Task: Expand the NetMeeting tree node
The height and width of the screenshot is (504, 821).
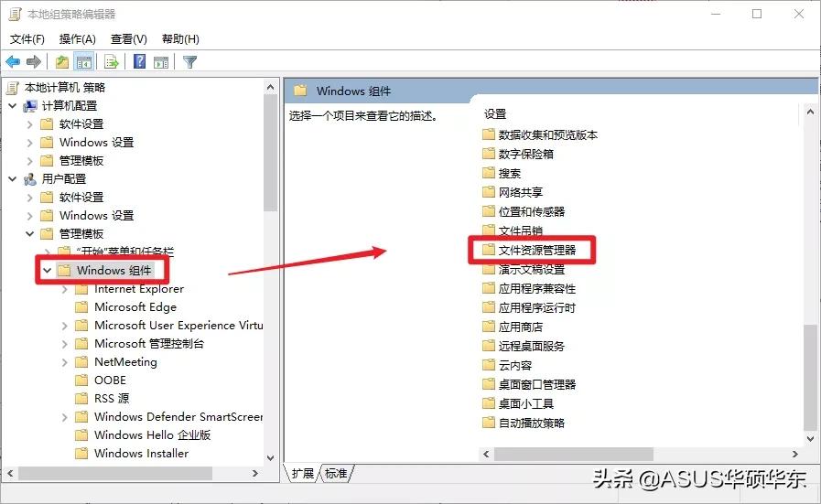Action: click(x=65, y=361)
